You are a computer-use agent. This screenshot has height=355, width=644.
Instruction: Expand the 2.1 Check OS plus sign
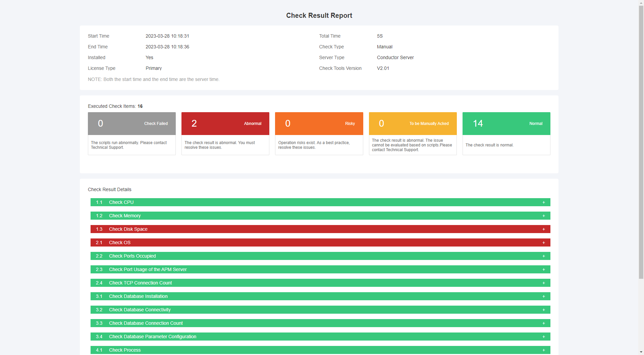pos(544,242)
